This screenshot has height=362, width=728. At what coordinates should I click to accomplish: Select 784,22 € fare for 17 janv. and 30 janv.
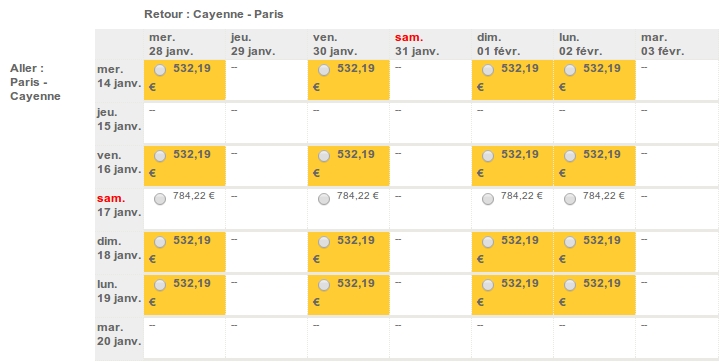tap(324, 199)
